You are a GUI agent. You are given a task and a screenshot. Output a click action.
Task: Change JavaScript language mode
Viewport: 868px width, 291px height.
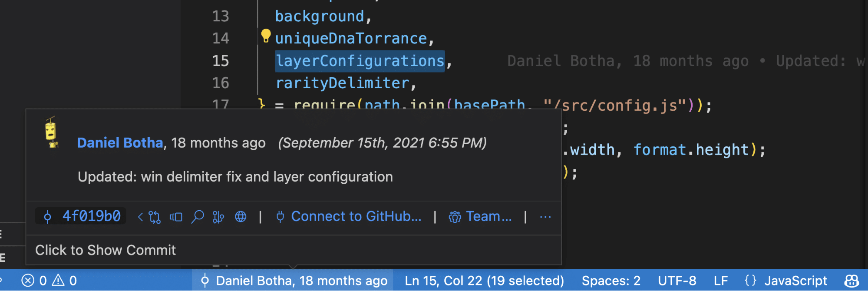point(786,281)
